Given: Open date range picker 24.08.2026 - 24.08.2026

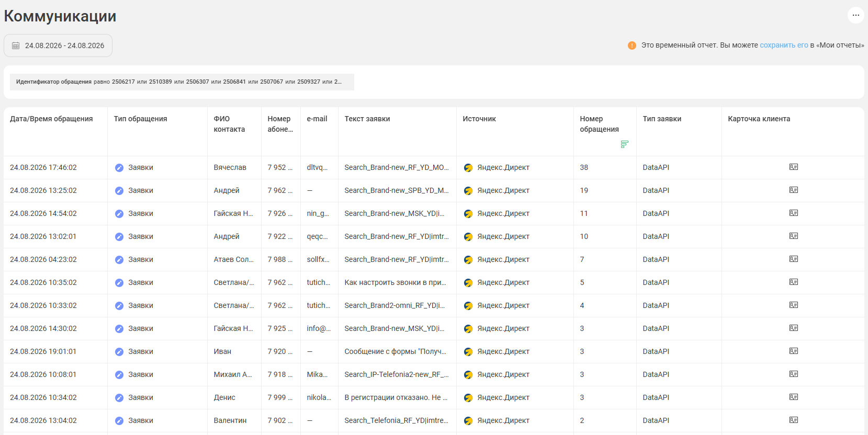Looking at the screenshot, I should (58, 45).
